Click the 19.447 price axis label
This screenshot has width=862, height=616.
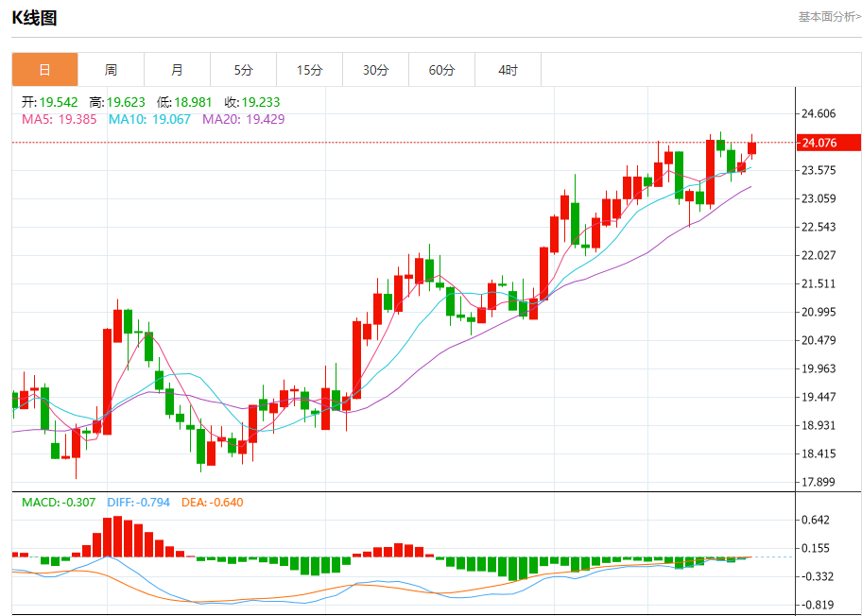click(819, 398)
